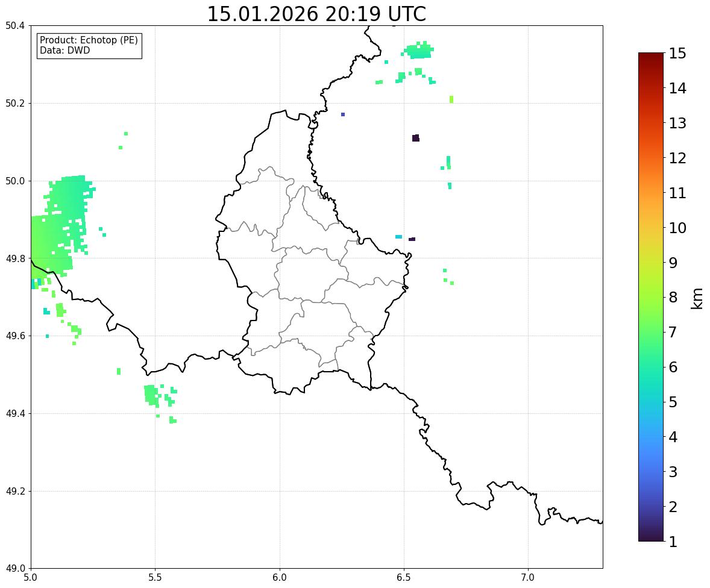
Task: Click the y-axis label 50.2
Action: (x=15, y=103)
